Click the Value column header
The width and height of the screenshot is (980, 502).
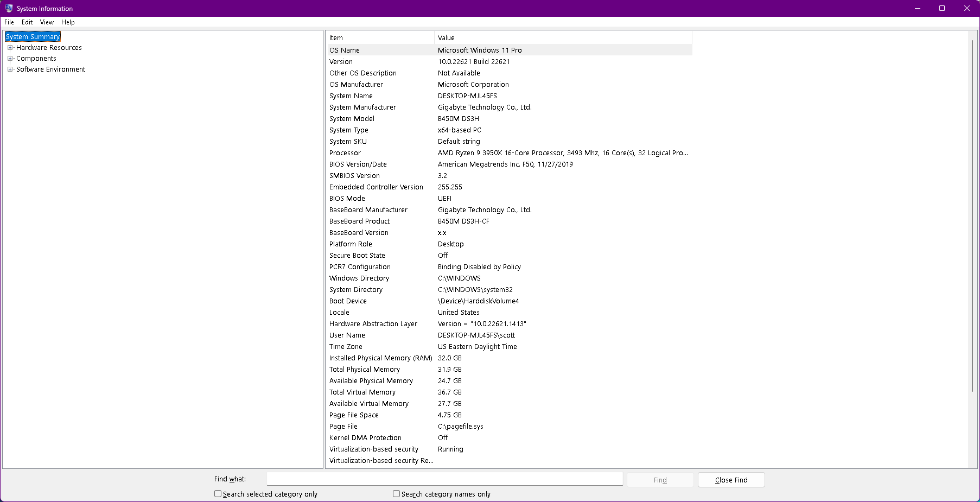tap(563, 37)
